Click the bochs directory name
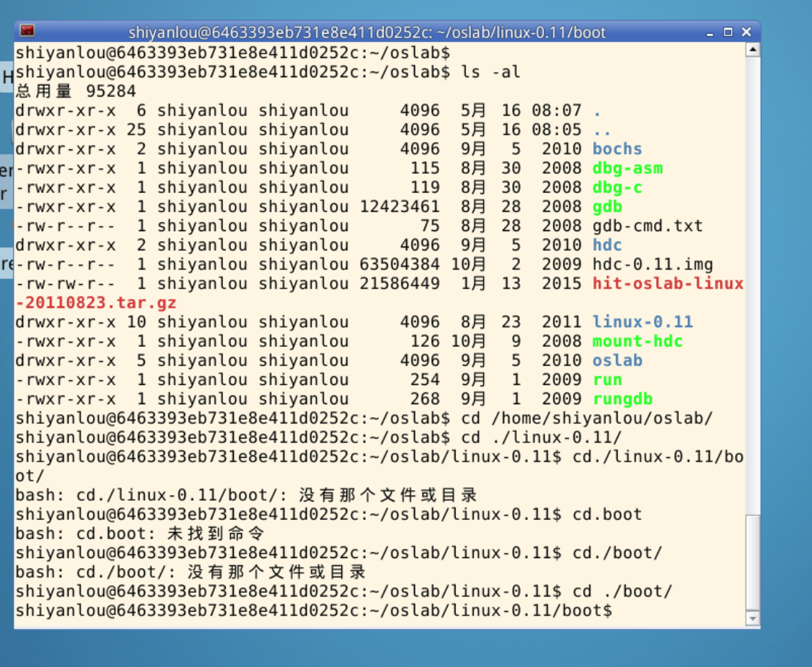 click(617, 149)
